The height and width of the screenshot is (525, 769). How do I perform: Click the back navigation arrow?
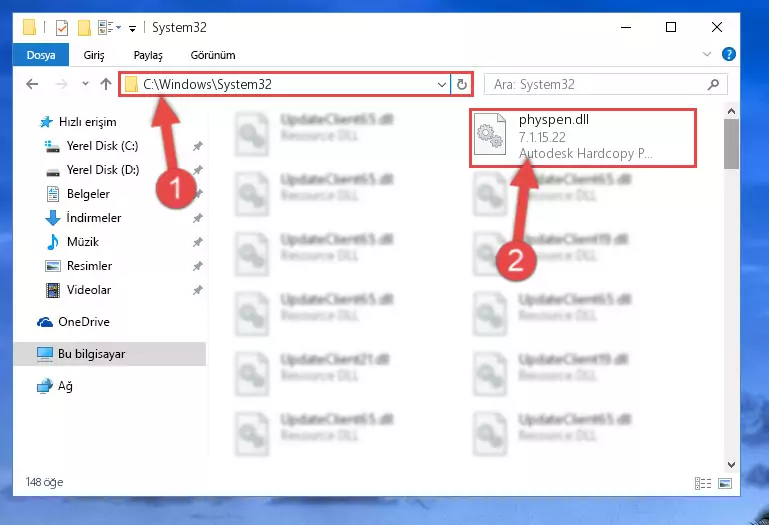[32, 84]
